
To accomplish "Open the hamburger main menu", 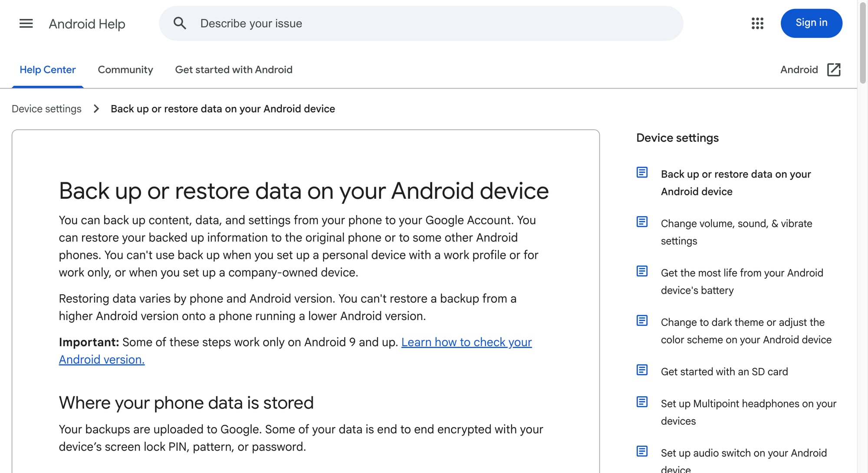I will (26, 23).
